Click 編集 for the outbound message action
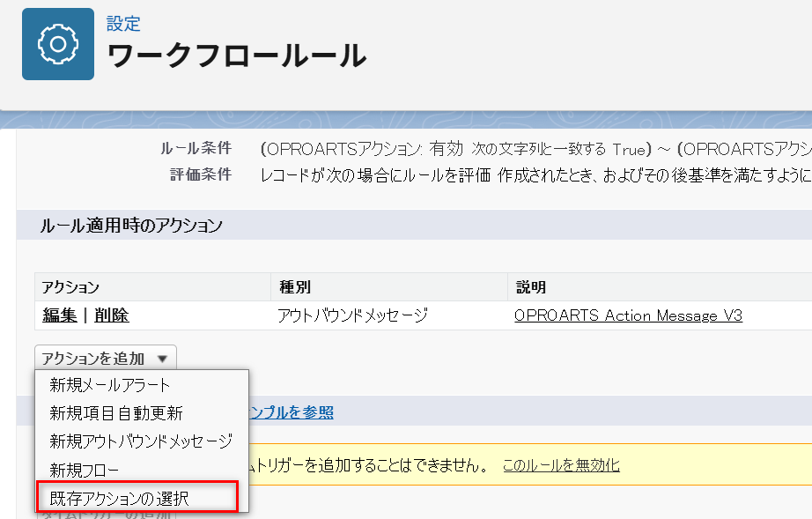 coord(60,315)
